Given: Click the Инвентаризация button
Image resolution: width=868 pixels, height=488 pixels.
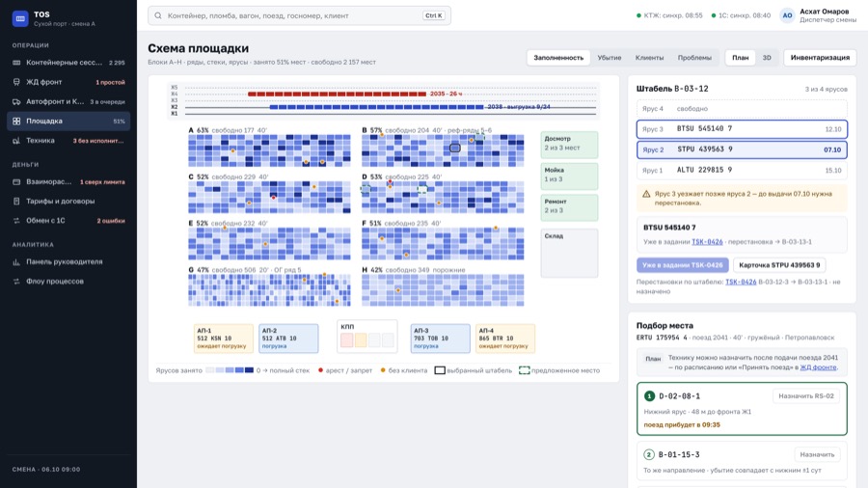Looking at the screenshot, I should click(820, 58).
